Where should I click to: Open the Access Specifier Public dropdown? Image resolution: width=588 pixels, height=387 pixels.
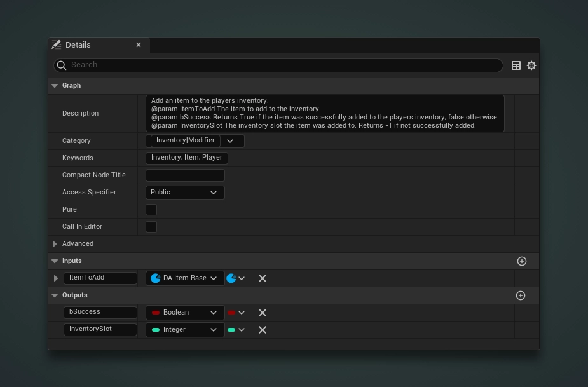[185, 193]
